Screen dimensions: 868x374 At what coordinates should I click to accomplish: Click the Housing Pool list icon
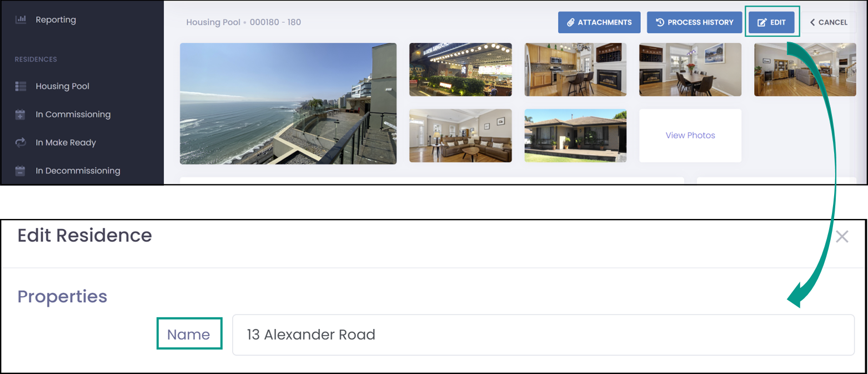pyautogui.click(x=21, y=86)
